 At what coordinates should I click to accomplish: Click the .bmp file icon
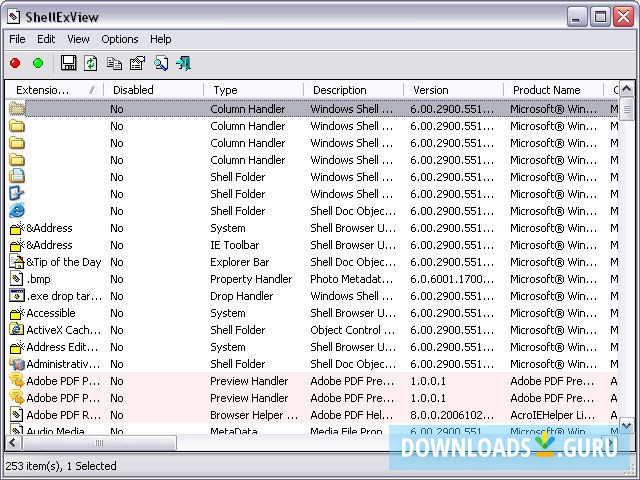[x=17, y=279]
